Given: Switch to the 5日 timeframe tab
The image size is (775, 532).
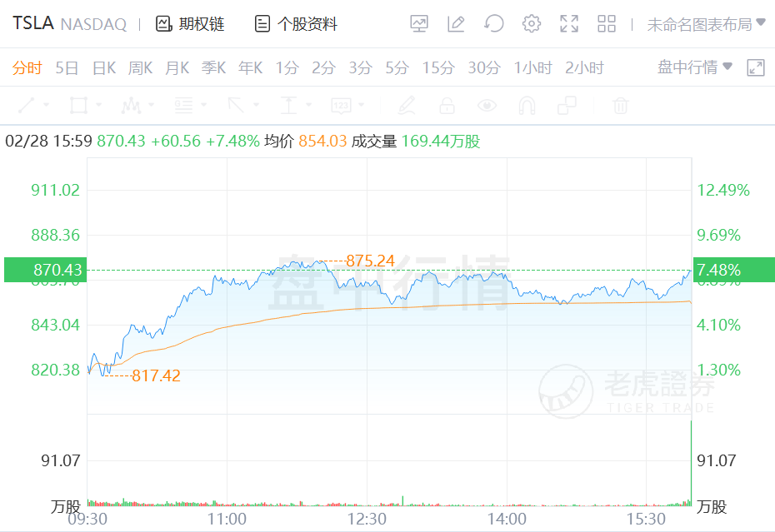Looking at the screenshot, I should click(67, 68).
